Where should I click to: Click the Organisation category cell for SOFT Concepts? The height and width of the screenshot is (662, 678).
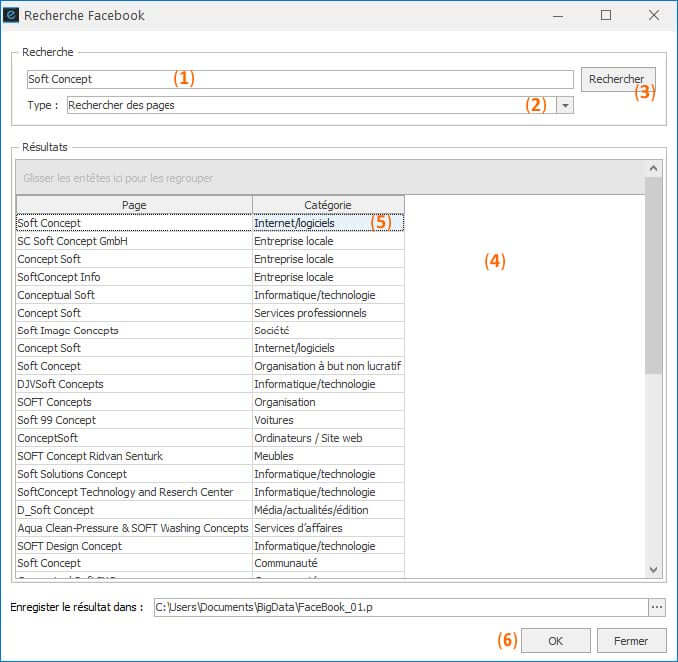pos(328,402)
